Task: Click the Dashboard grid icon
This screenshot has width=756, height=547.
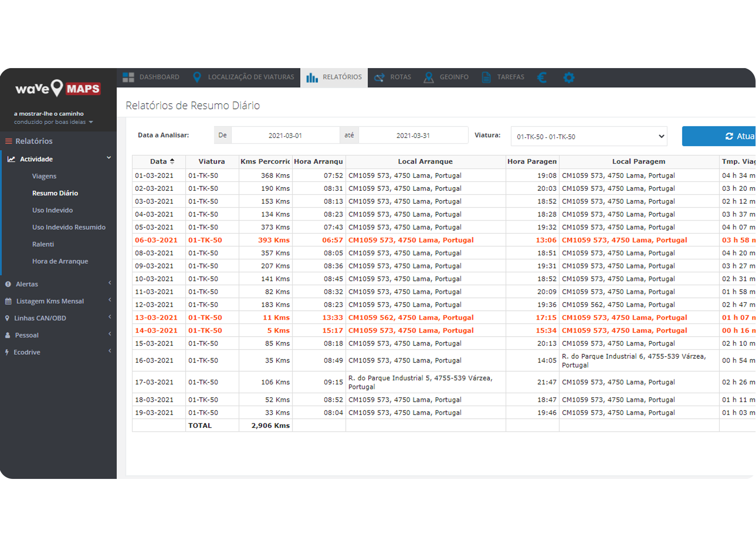Action: [x=128, y=77]
